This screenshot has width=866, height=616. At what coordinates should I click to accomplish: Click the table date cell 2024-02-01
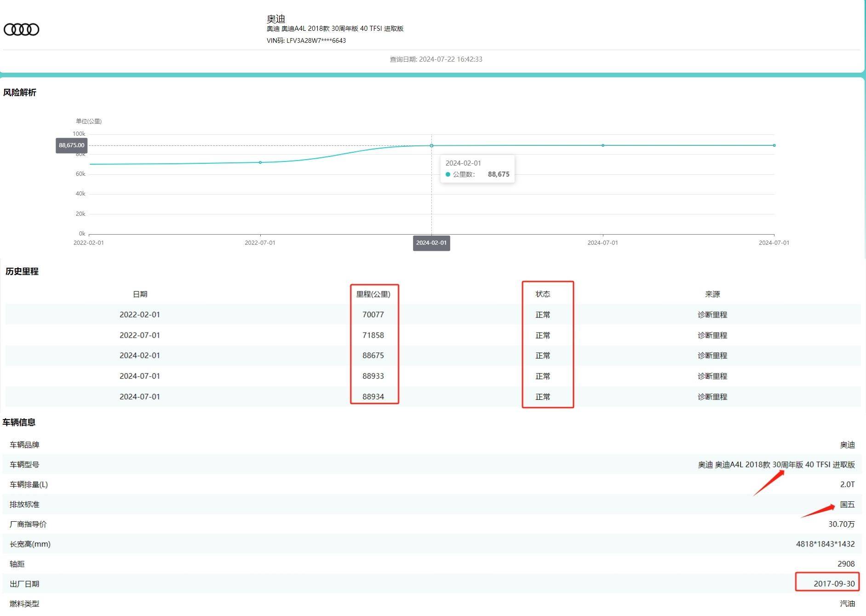click(x=140, y=356)
